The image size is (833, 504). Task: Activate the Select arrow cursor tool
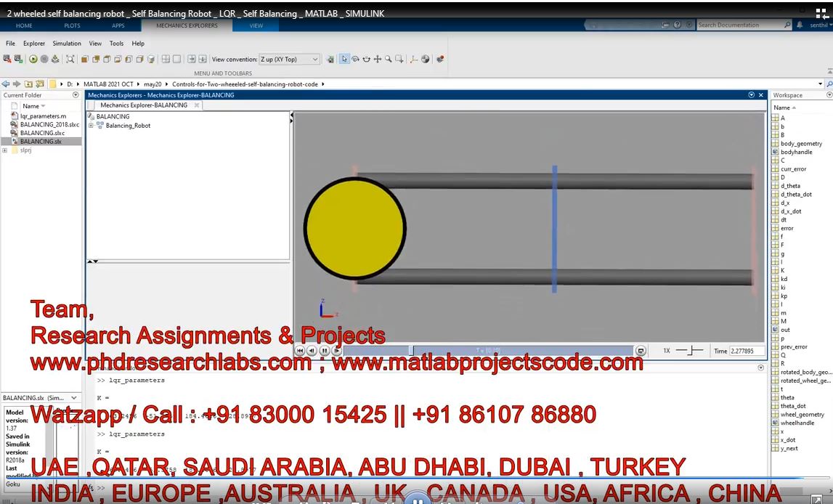(x=344, y=59)
